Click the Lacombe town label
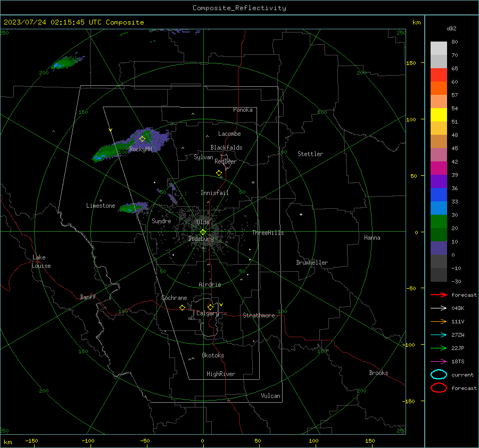This screenshot has width=479, height=448. 229,134
